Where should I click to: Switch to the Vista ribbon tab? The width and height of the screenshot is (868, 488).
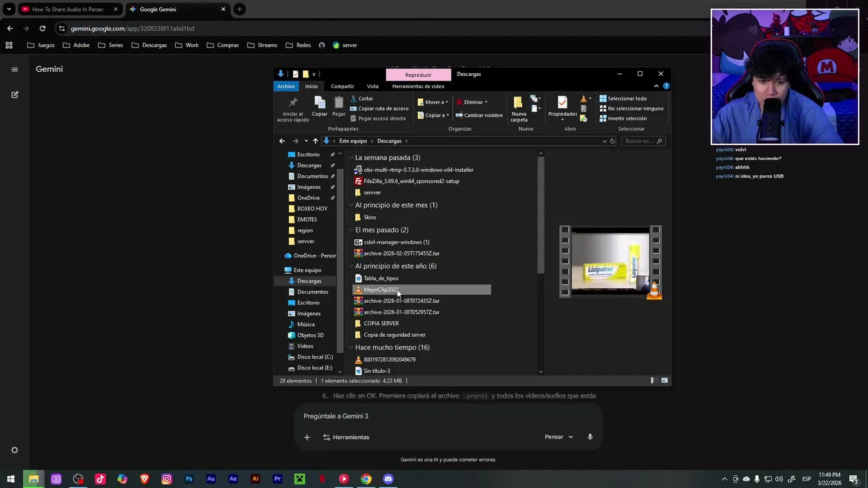click(372, 86)
